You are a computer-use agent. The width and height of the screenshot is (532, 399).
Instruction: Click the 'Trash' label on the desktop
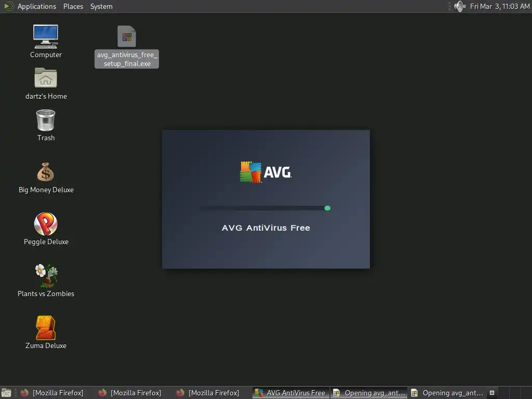tap(46, 138)
